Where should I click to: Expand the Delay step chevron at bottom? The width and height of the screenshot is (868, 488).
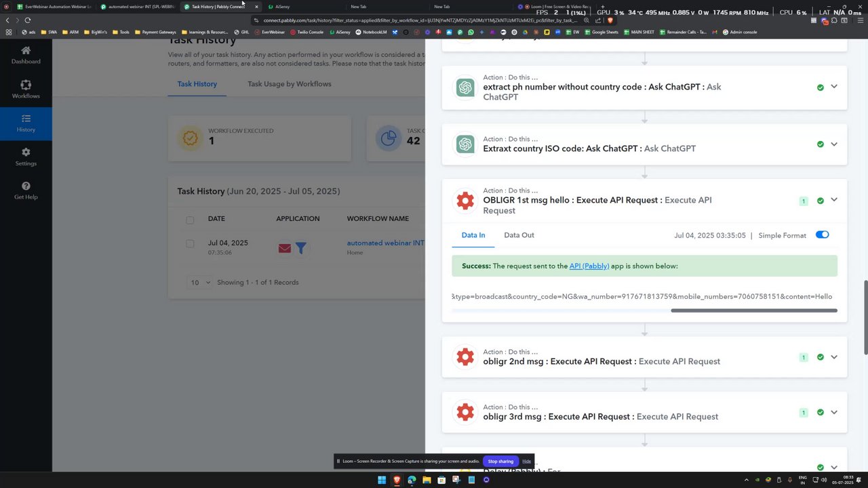pos(834,467)
